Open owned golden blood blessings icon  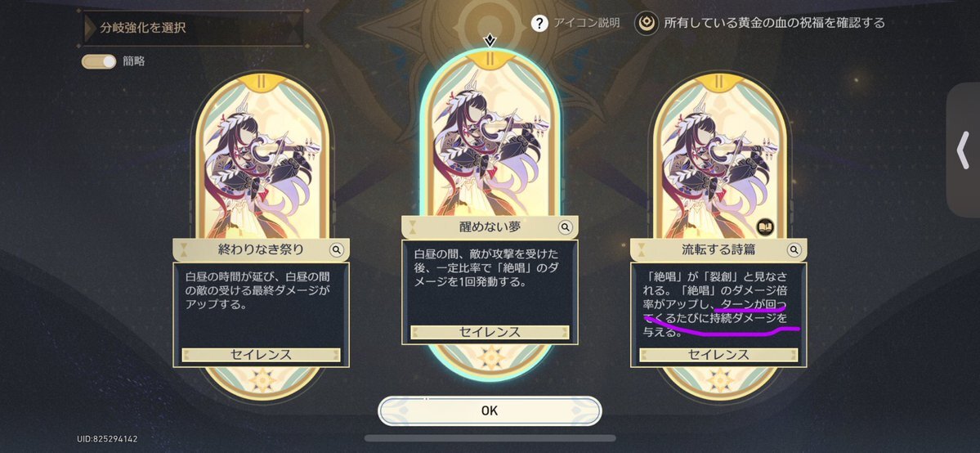[647, 23]
